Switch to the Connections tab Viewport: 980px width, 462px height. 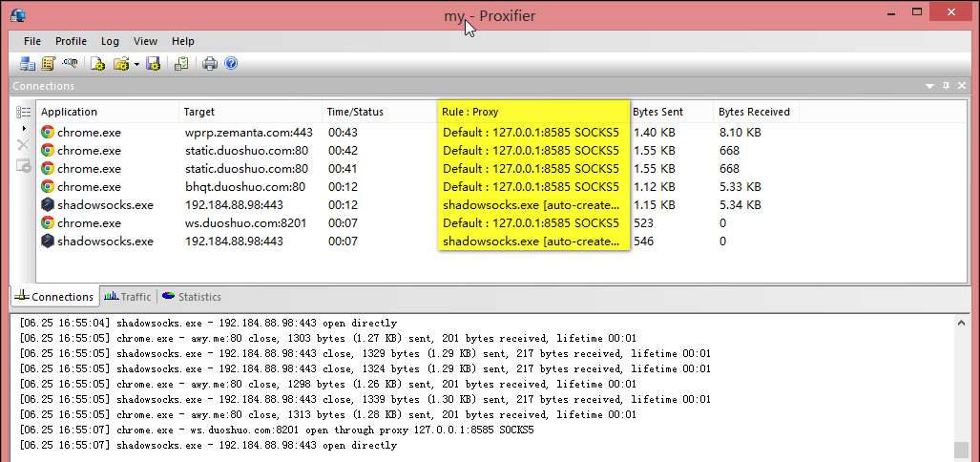click(55, 297)
